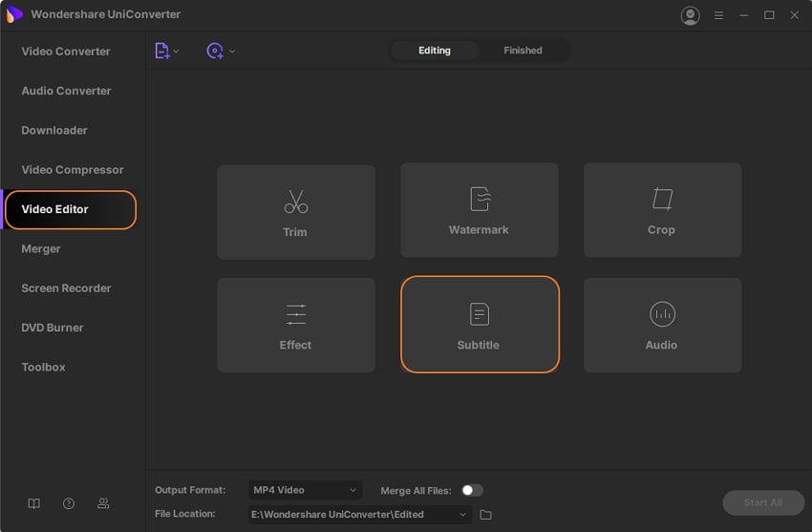Open the help question mark icon

[69, 503]
